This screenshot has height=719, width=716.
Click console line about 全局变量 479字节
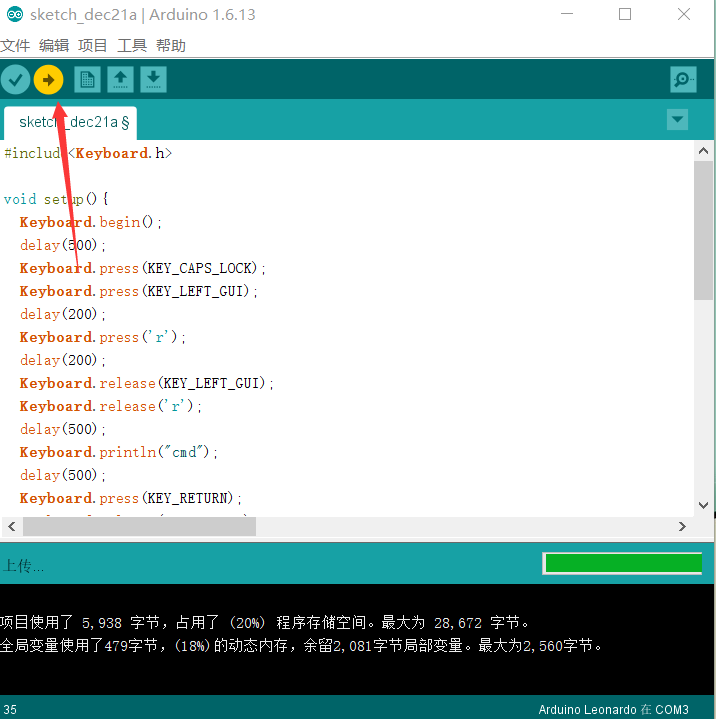[301, 646]
